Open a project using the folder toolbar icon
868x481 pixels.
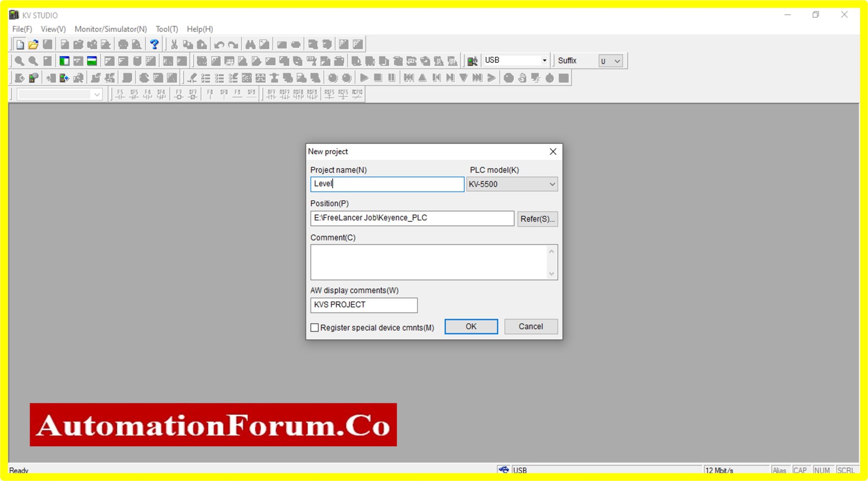pos(33,44)
